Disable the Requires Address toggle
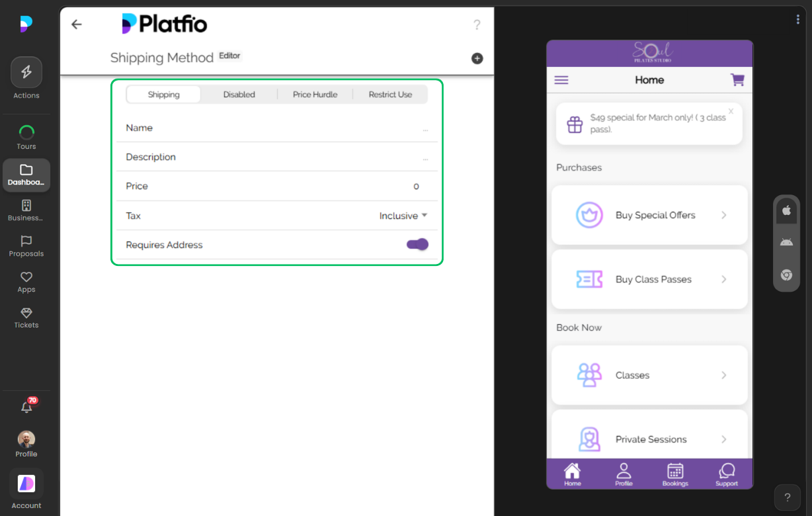 417,245
